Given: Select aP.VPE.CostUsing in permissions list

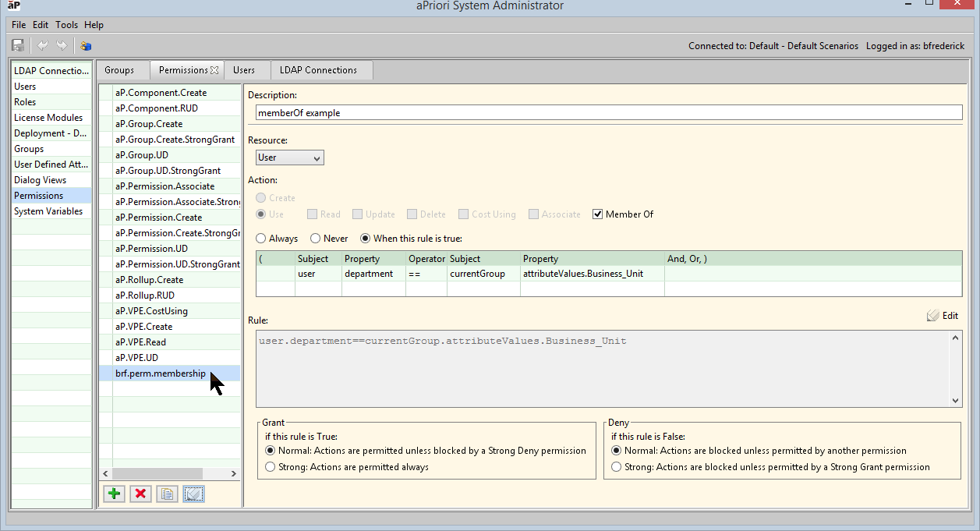Looking at the screenshot, I should (151, 311).
